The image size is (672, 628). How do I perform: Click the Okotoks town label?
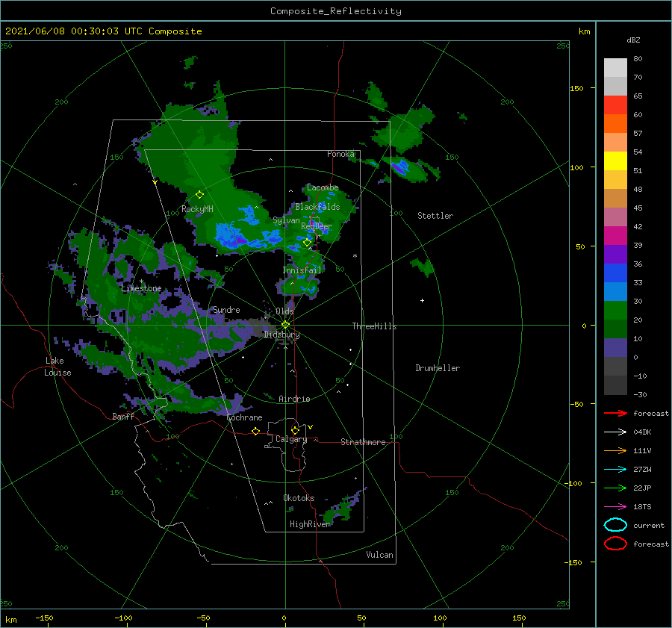(299, 498)
